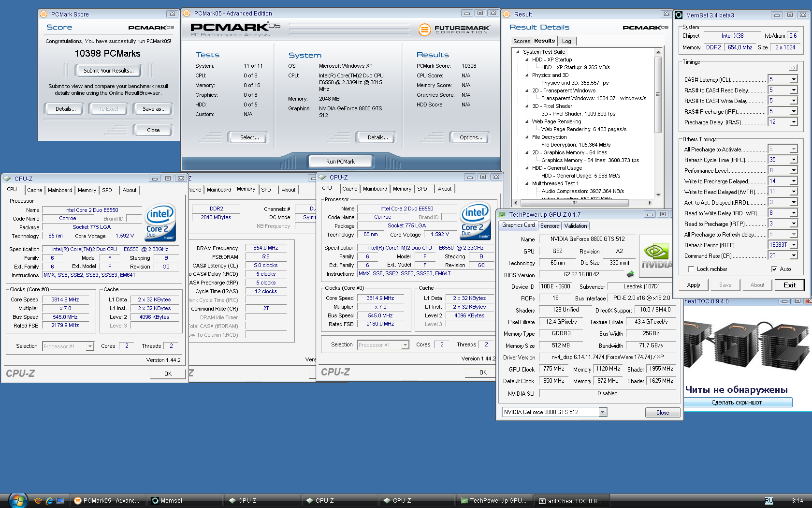This screenshot has height=508, width=812.
Task: Click the >> expand button in MemSet Timings
Action: [x=793, y=68]
